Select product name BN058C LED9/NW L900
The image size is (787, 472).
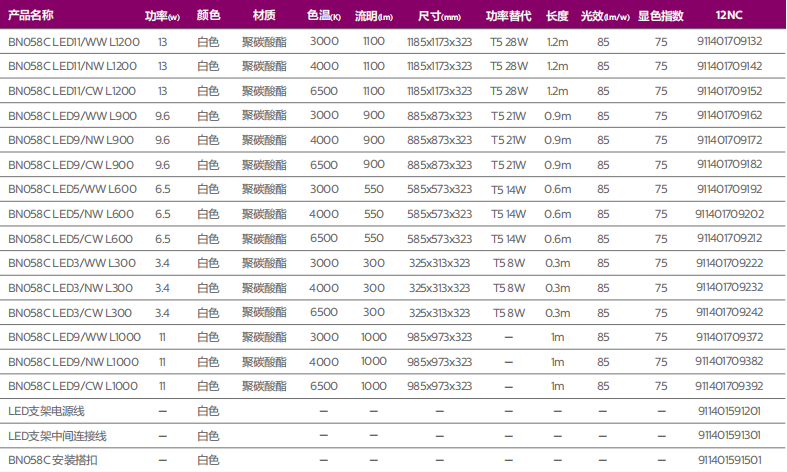pos(71,140)
